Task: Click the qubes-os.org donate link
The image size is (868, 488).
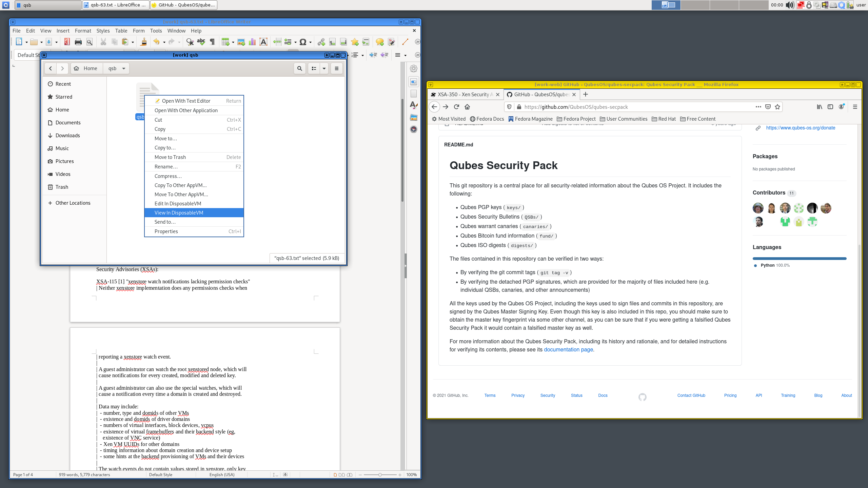Action: (x=801, y=128)
